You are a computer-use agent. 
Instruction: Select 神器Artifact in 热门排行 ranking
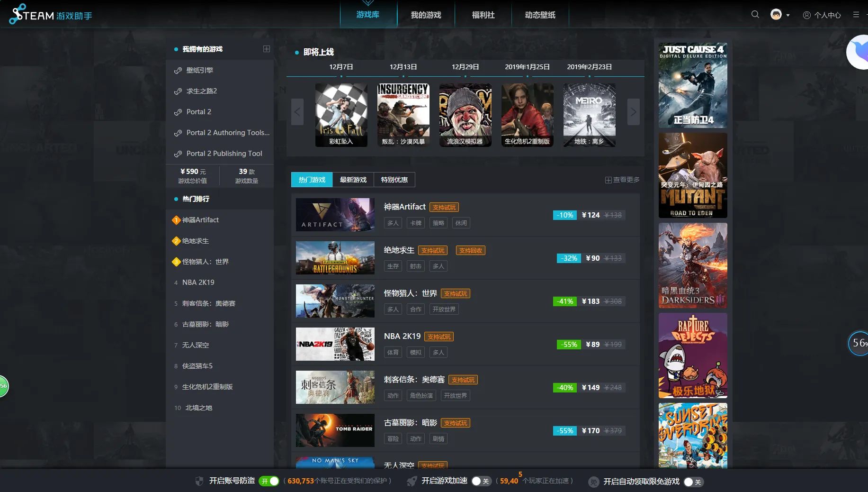[x=220, y=220]
